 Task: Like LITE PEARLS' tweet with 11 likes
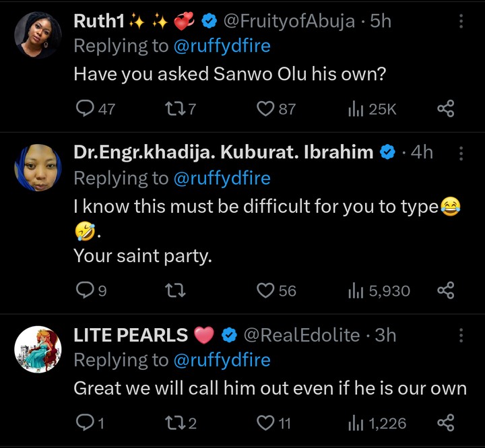coord(267,423)
